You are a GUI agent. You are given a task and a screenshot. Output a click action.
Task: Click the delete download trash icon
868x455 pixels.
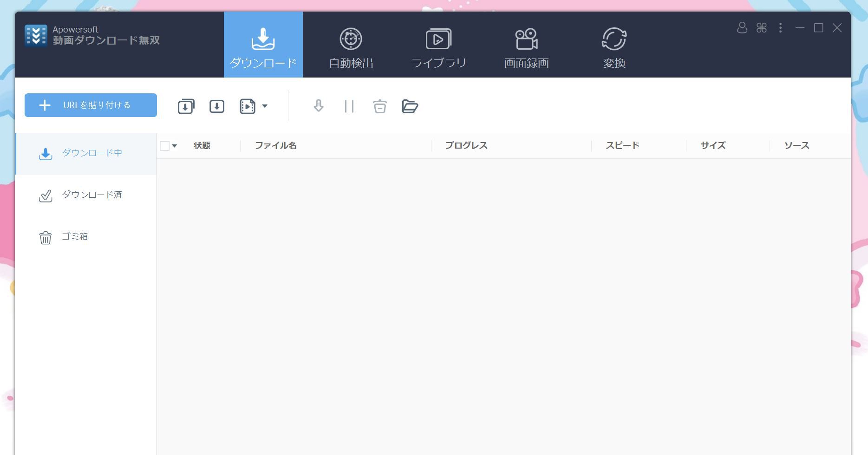click(379, 106)
